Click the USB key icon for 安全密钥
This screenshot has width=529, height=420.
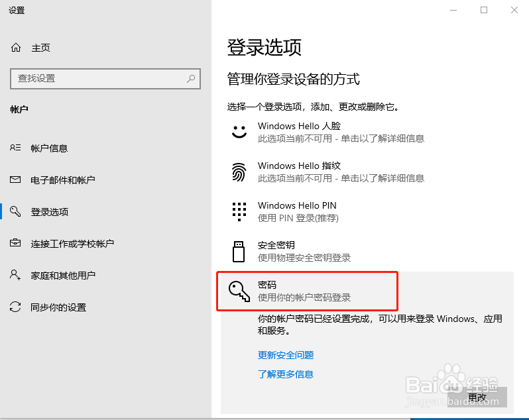(239, 251)
